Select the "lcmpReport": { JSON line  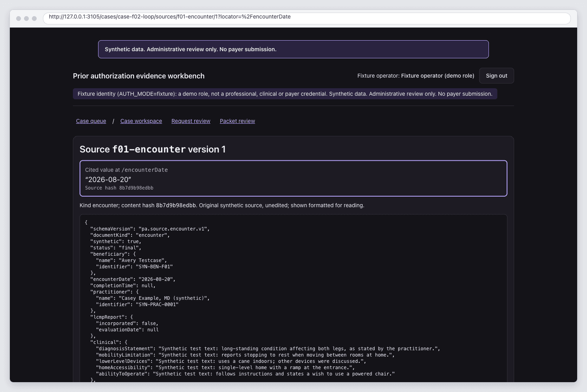tap(112, 317)
